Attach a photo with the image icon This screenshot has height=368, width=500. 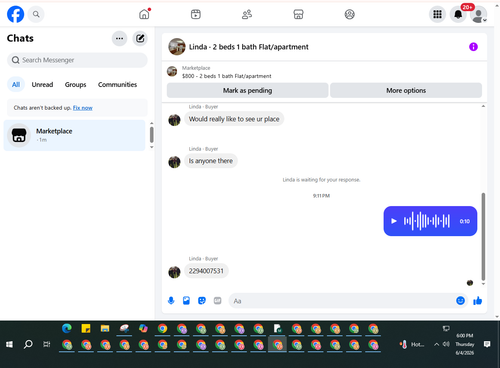(186, 301)
